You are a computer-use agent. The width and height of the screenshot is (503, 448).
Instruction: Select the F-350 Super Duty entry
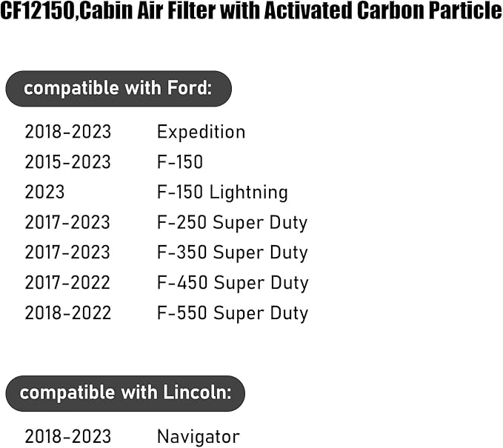pos(232,253)
